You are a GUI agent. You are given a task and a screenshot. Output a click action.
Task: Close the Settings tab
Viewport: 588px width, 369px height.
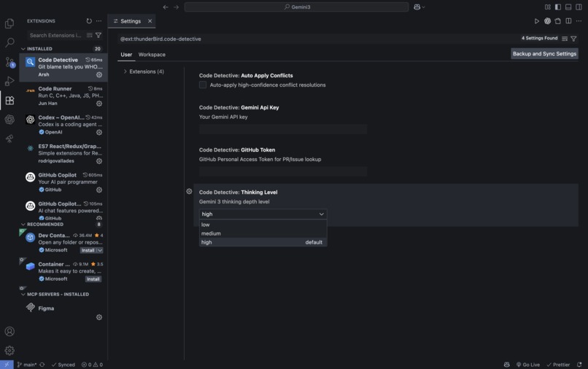click(150, 21)
